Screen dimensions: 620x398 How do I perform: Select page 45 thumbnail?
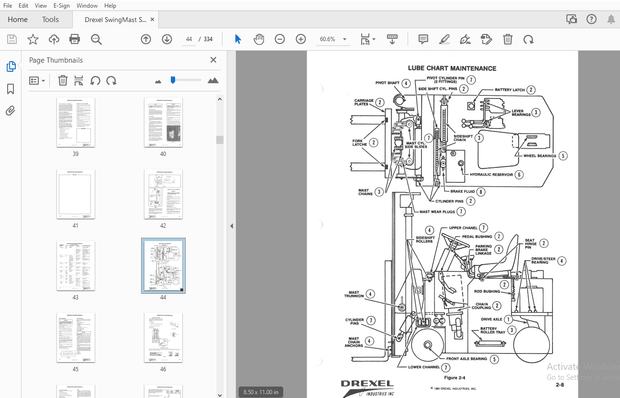coord(76,338)
